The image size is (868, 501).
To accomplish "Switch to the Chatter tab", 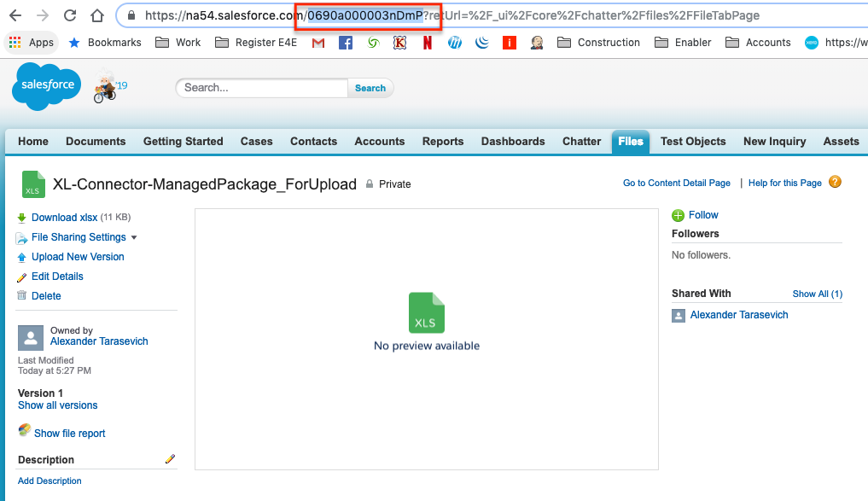I will (x=581, y=141).
